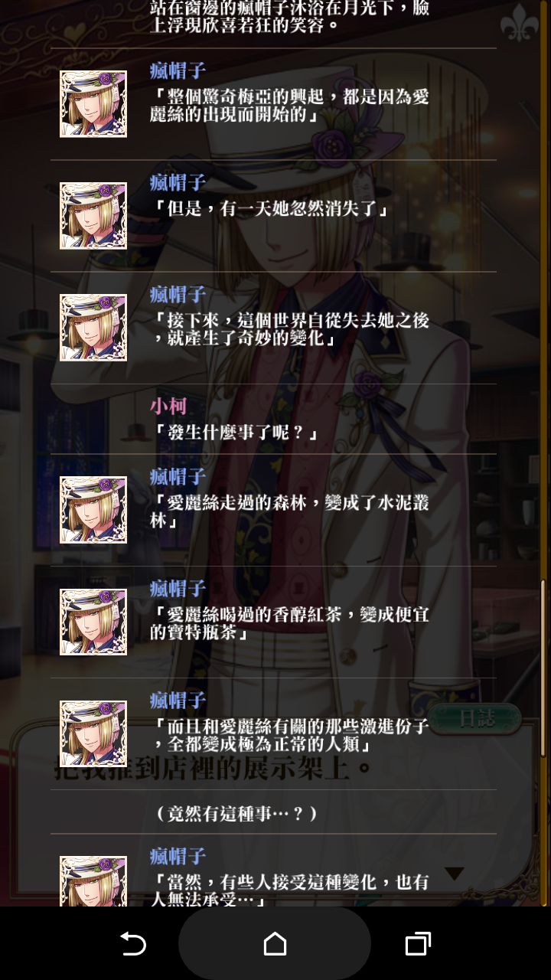Open the Android recent apps icon
The height and width of the screenshot is (980, 551).
point(418,944)
